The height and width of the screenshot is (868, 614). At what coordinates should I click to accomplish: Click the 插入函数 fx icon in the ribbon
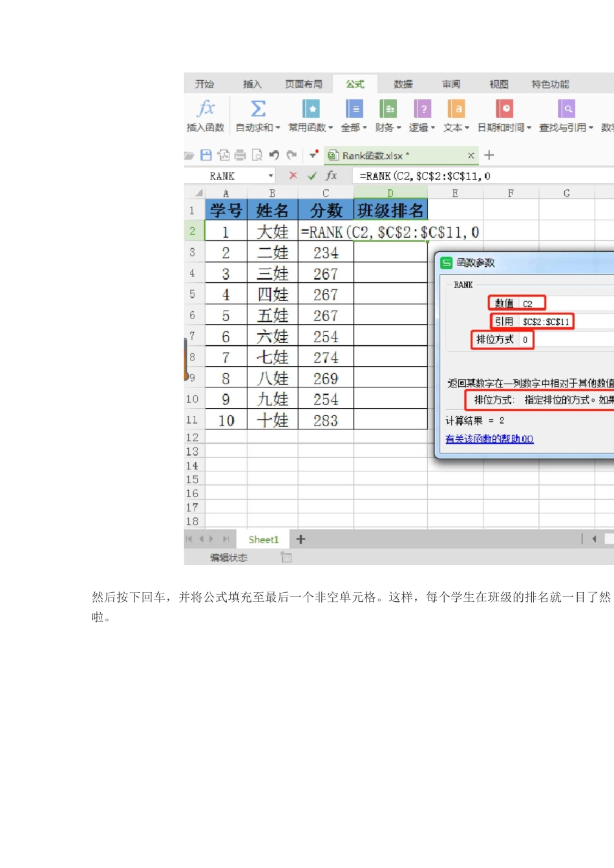tap(206, 108)
